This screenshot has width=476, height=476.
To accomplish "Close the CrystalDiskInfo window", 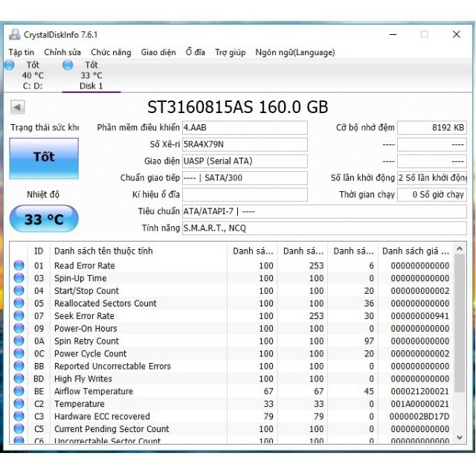I will click(456, 35).
